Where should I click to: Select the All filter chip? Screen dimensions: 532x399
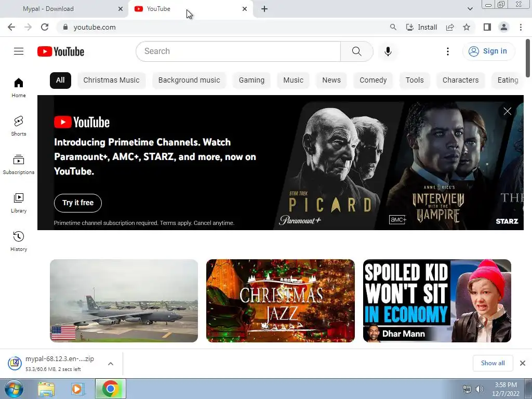[60, 81]
